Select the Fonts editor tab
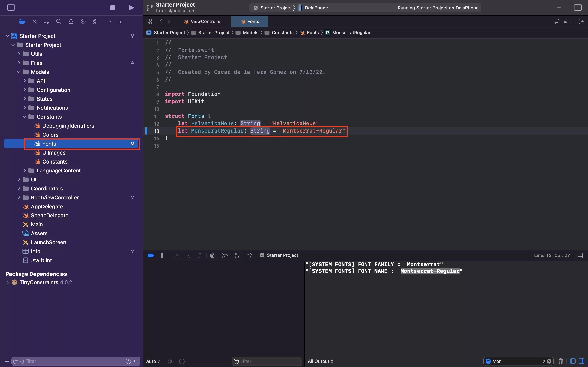 [249, 21]
